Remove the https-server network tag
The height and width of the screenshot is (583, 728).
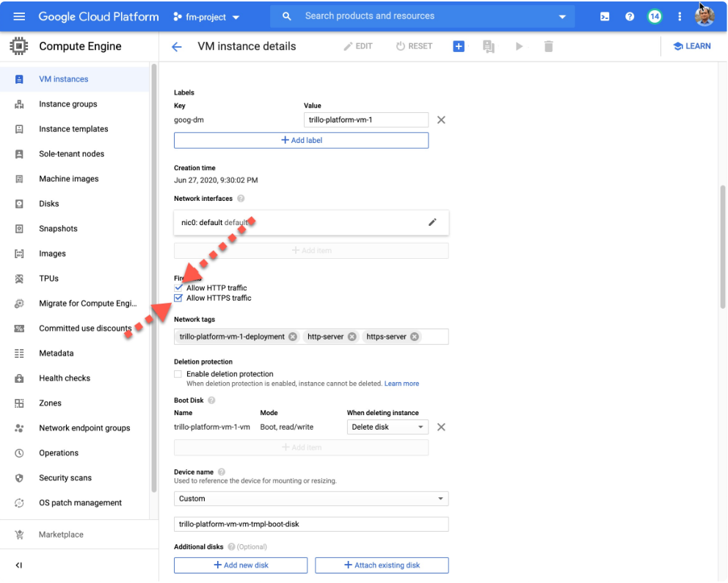point(414,337)
